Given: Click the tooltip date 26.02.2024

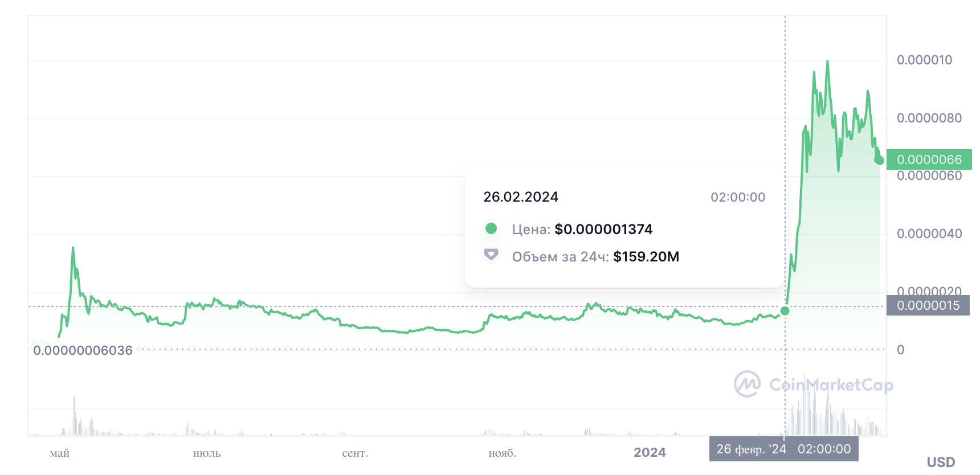Looking at the screenshot, I should tap(521, 197).
